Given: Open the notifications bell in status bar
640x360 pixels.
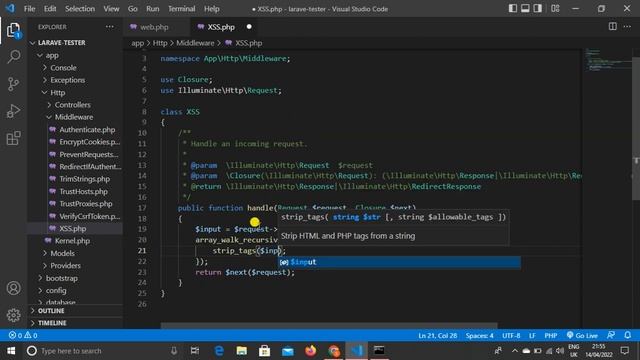Looking at the screenshot, I should pos(627,335).
